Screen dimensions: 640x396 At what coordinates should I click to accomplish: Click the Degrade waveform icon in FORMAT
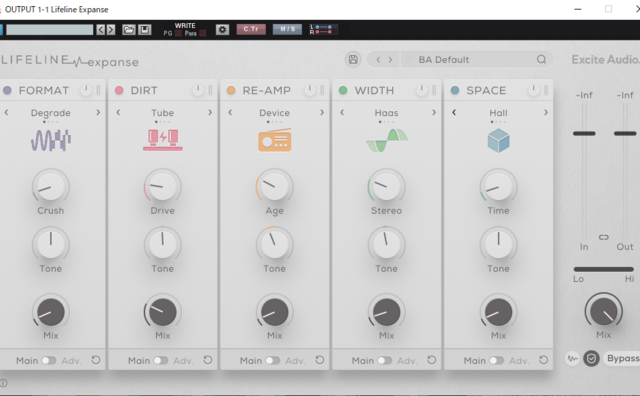[51, 140]
